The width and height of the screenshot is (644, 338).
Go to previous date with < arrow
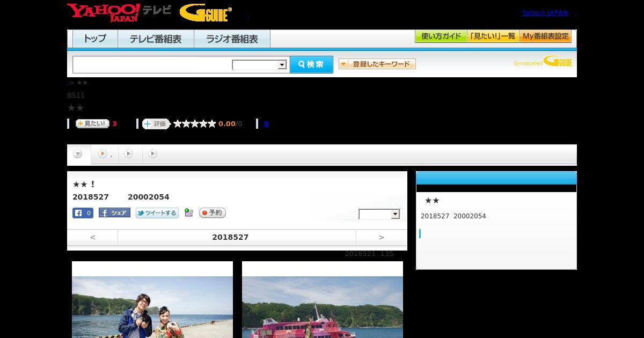click(92, 237)
